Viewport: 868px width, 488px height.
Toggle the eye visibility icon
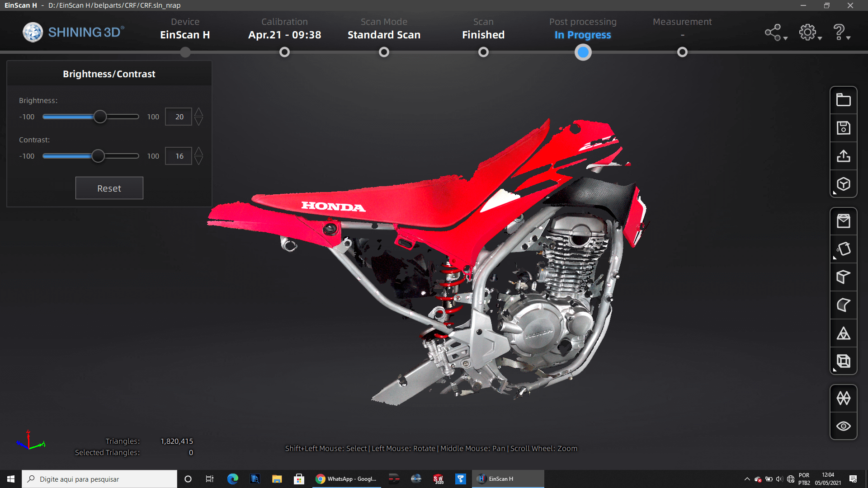pos(843,426)
